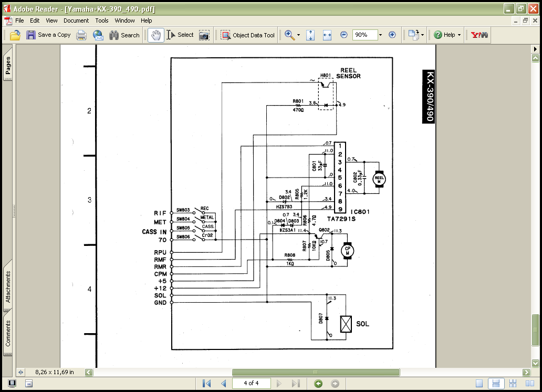The width and height of the screenshot is (542, 392).
Task: Click the plus zoom in button
Action: click(x=392, y=35)
